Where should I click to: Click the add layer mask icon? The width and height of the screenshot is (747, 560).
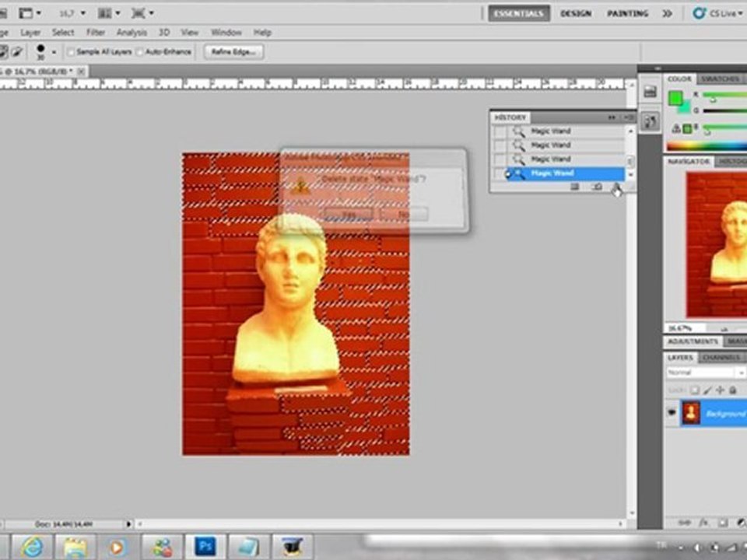click(723, 523)
